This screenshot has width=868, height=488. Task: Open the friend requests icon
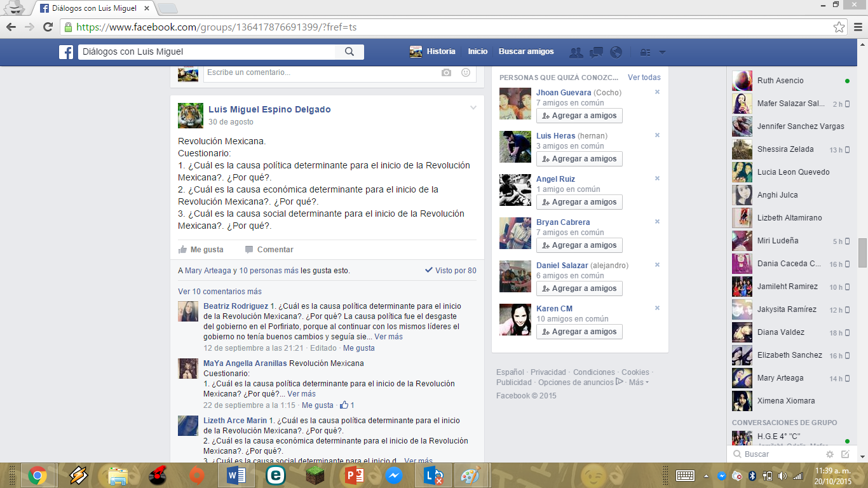576,52
